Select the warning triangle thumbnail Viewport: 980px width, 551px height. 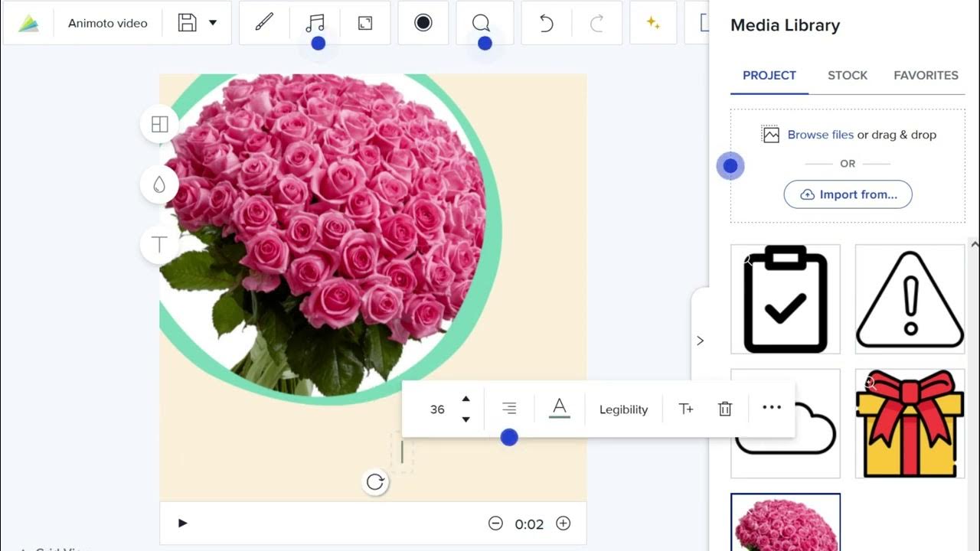click(x=910, y=299)
